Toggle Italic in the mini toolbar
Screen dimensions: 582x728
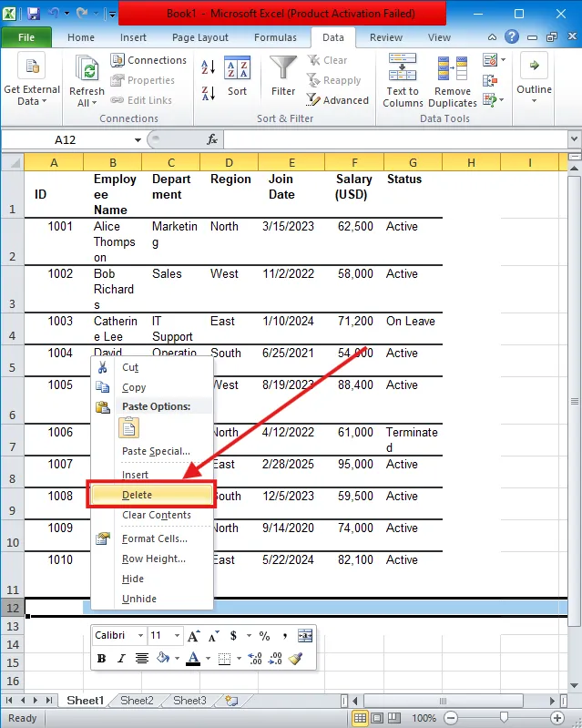point(122,659)
